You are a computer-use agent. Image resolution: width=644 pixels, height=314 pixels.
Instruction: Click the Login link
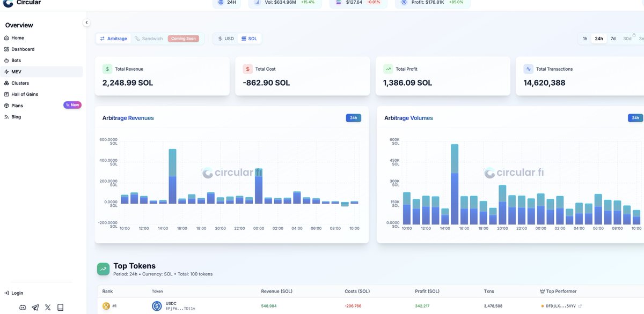click(17, 293)
